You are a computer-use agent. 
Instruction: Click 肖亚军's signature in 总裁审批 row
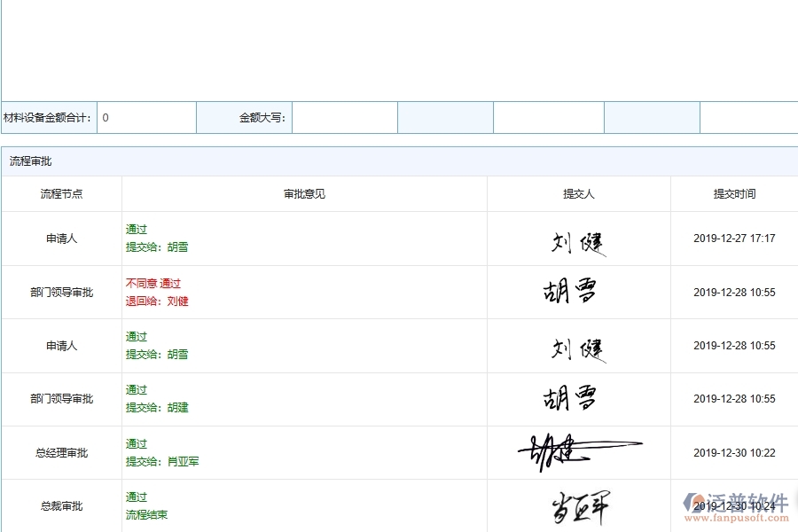pos(581,503)
